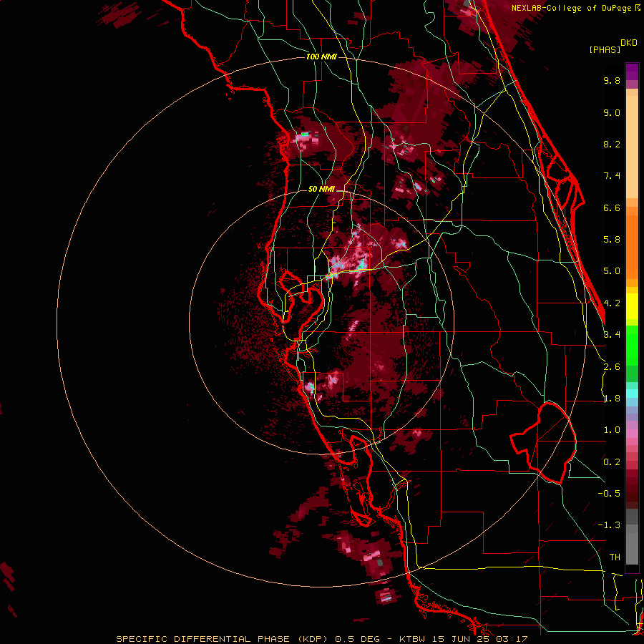This screenshot has height=644, width=644.
Task: Click the -1.3 value on color scale
Action: 609,525
